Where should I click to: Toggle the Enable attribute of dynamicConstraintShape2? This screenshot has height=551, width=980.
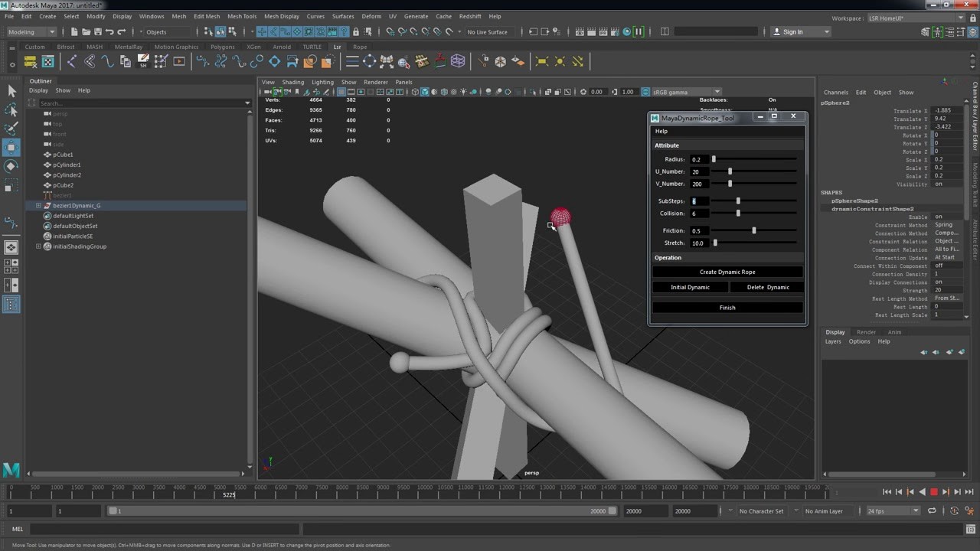pos(938,217)
